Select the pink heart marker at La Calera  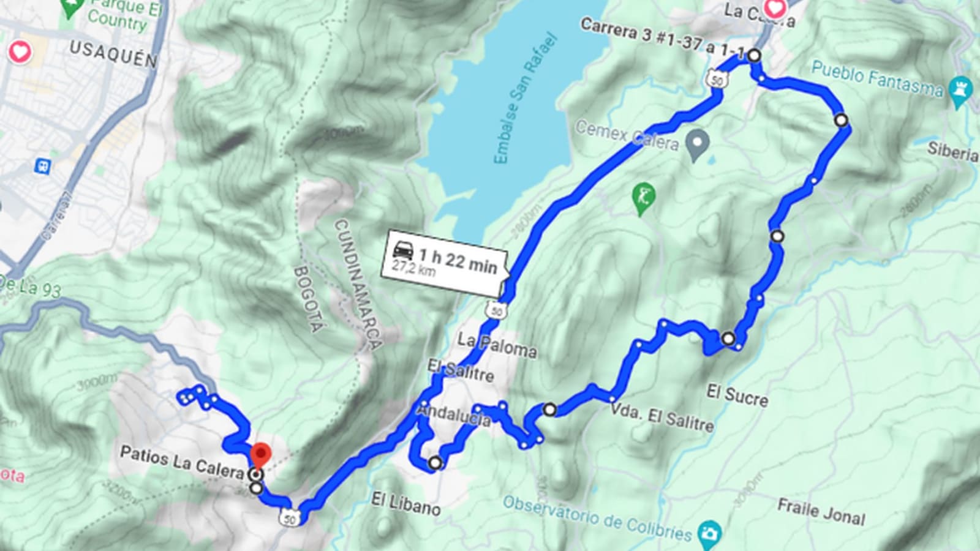pyautogui.click(x=775, y=9)
